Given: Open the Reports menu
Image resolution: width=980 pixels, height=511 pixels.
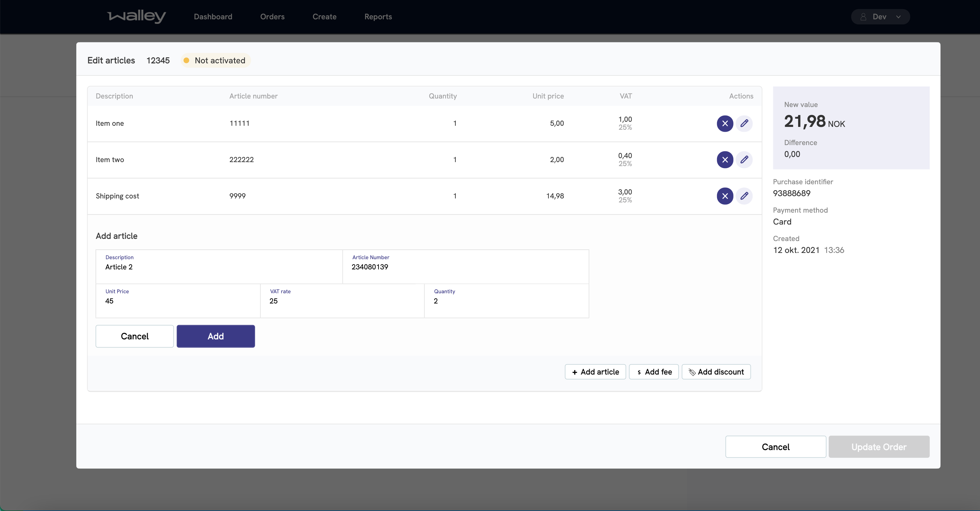Looking at the screenshot, I should pos(378,17).
